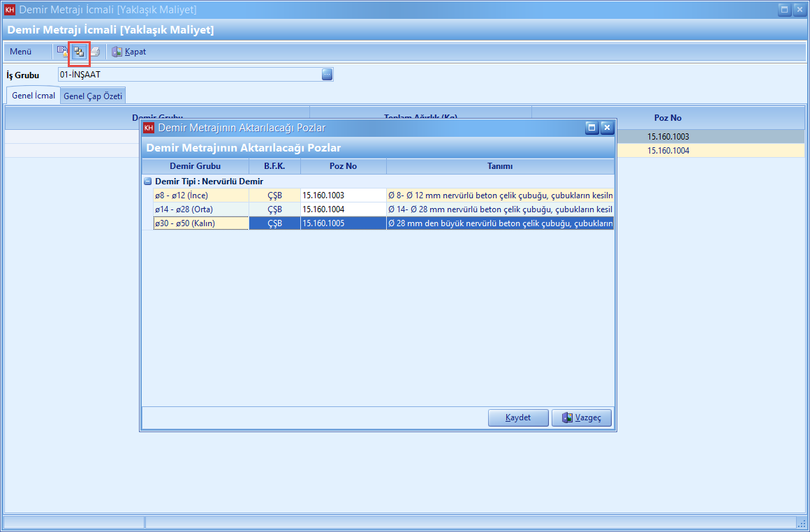810x532 pixels.
Task: Open the Menü toolbar menu
Action: [21, 52]
